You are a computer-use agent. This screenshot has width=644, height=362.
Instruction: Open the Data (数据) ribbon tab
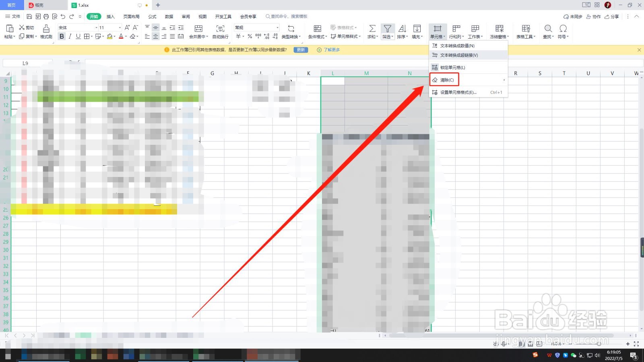coord(169,16)
